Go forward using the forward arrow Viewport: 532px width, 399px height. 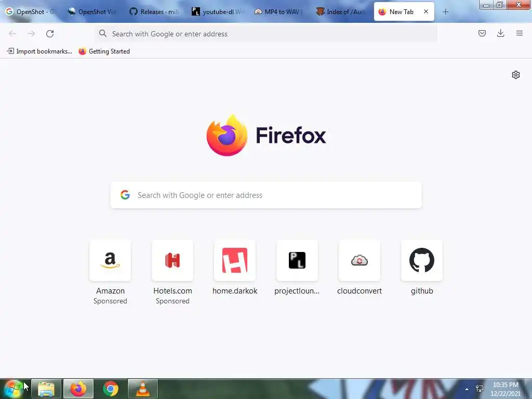click(x=31, y=34)
